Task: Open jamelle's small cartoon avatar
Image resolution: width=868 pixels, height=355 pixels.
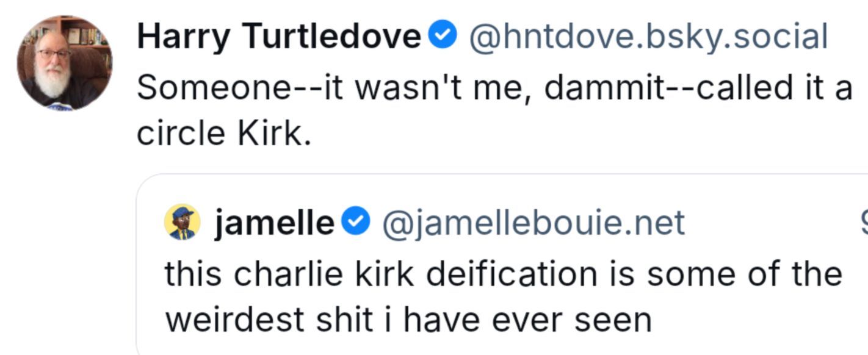Action: point(182,222)
